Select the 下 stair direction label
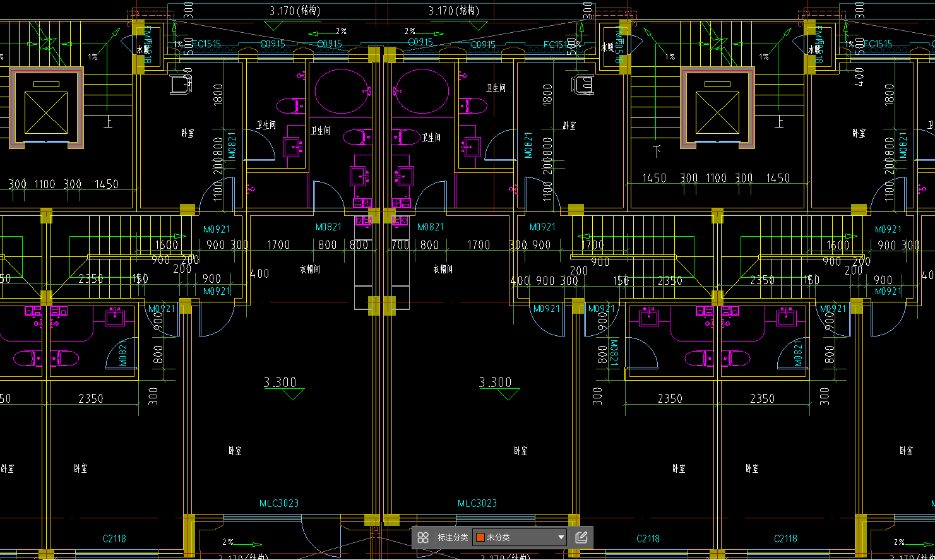This screenshot has width=935, height=560. click(657, 151)
